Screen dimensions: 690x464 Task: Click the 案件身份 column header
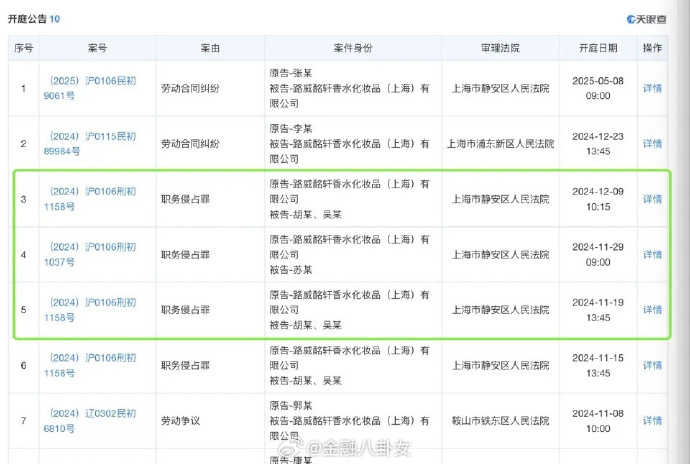click(353, 48)
